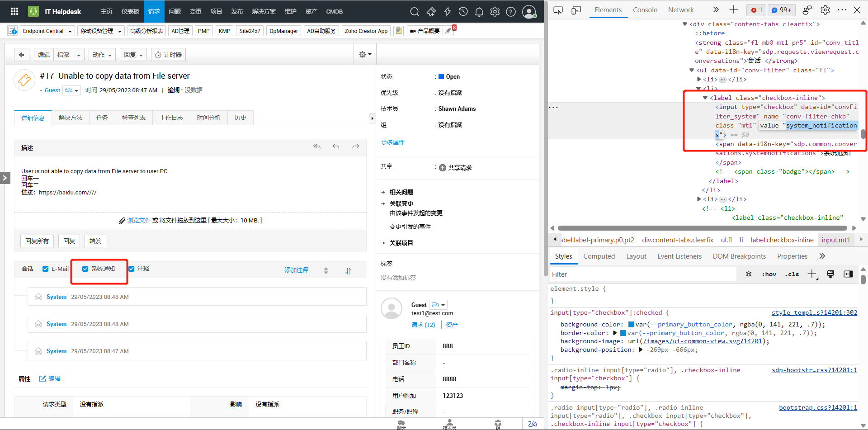
Task: Open the first System conversation entry 08:48 AM
Action: coord(197,297)
